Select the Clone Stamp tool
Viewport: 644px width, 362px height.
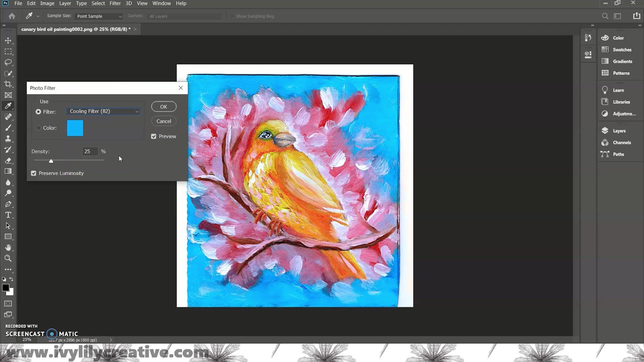pyautogui.click(x=8, y=138)
